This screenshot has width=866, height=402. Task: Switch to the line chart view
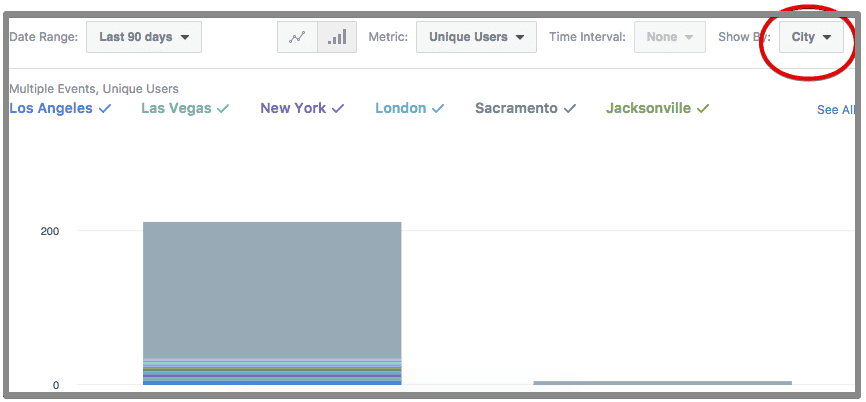(x=297, y=37)
